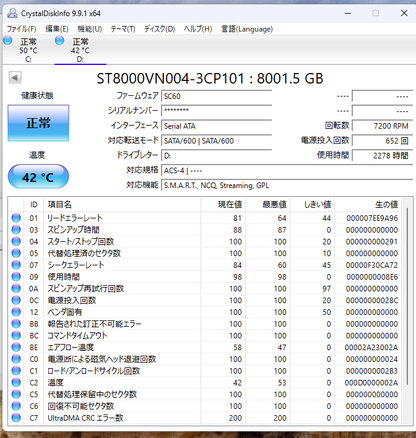
Task: Select the スピンアップ時間 attribute name
Action: click(73, 230)
